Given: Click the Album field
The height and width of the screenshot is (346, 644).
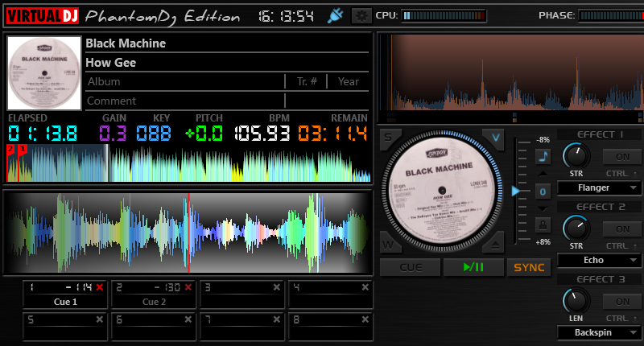Looking at the screenshot, I should pyautogui.click(x=185, y=82).
